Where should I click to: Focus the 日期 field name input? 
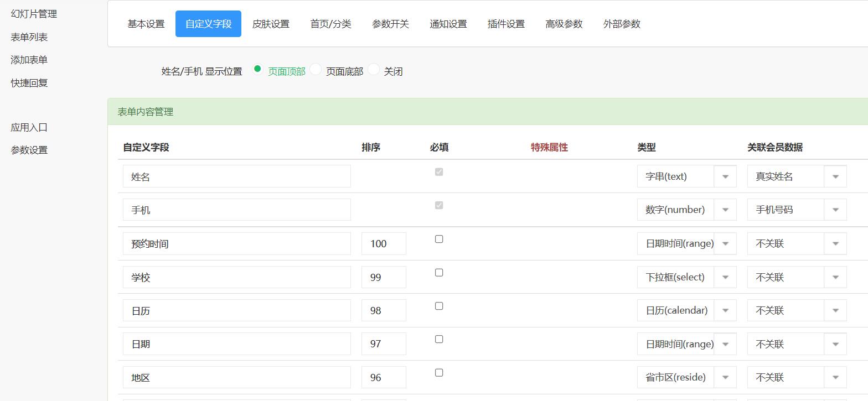(237, 344)
